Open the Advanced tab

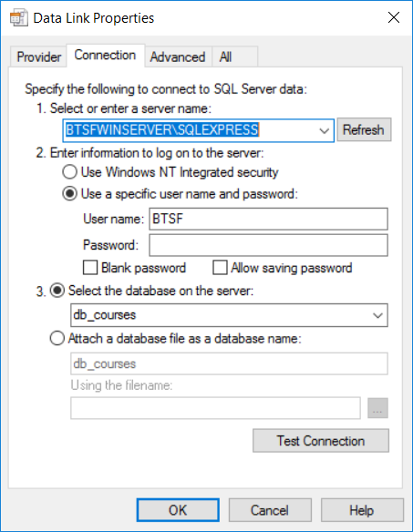tap(178, 56)
